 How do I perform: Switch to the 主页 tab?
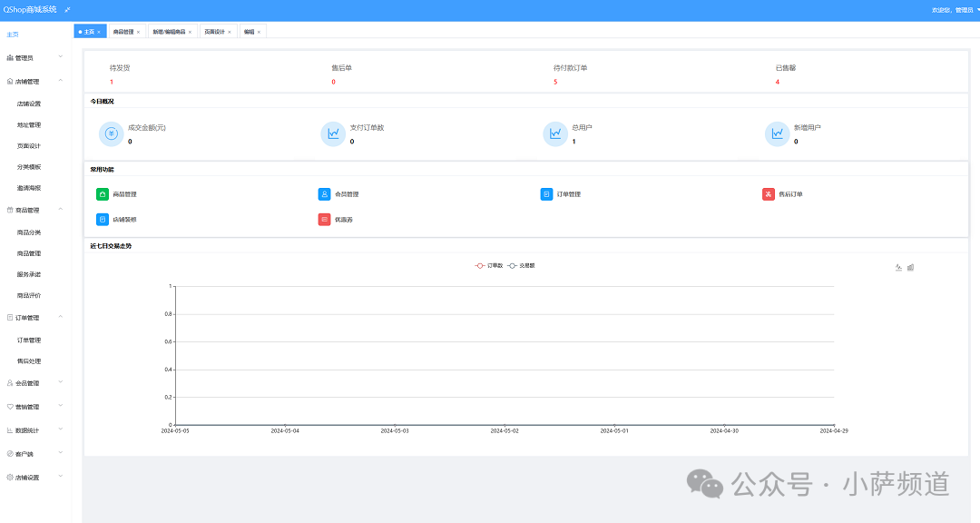pos(89,31)
